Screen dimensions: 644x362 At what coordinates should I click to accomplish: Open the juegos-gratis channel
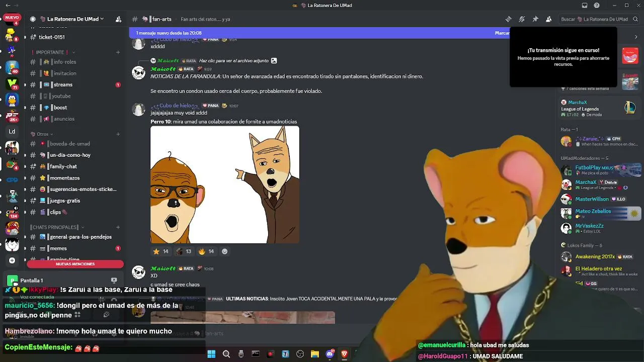click(x=75, y=201)
